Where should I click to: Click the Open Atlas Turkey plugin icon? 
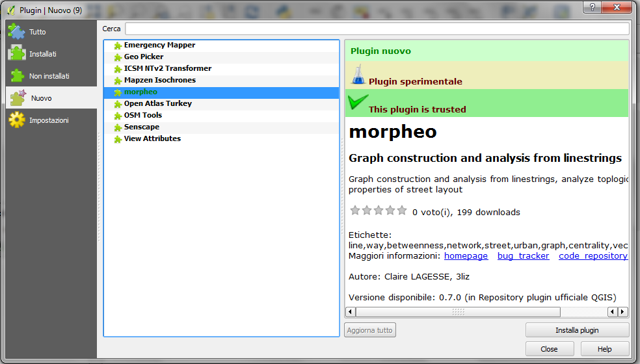coord(118,104)
